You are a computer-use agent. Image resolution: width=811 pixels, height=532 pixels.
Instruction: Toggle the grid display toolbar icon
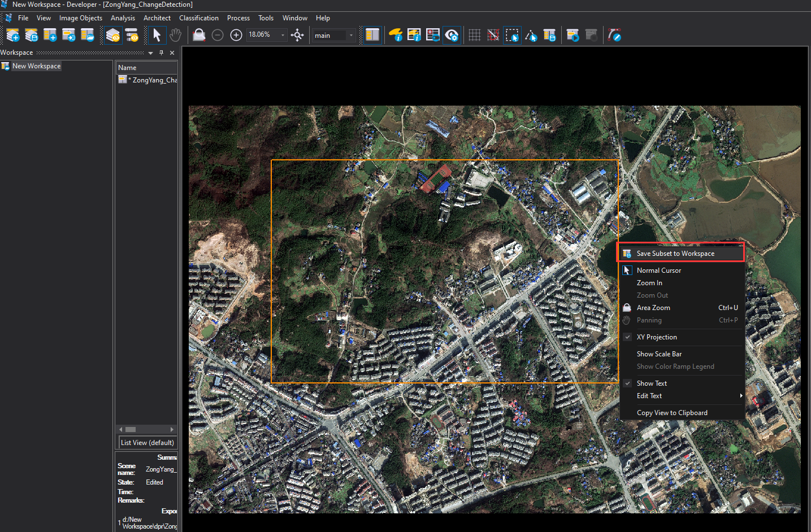point(475,35)
